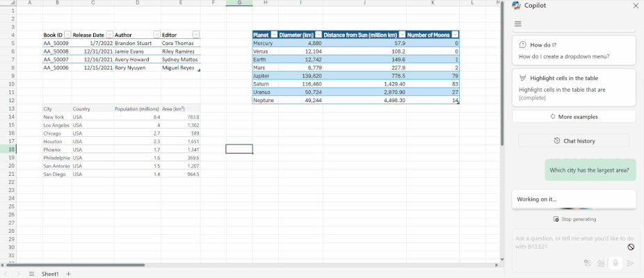Select the cell containing 'Philadelphia'
The image size is (644, 278).
(57, 158)
